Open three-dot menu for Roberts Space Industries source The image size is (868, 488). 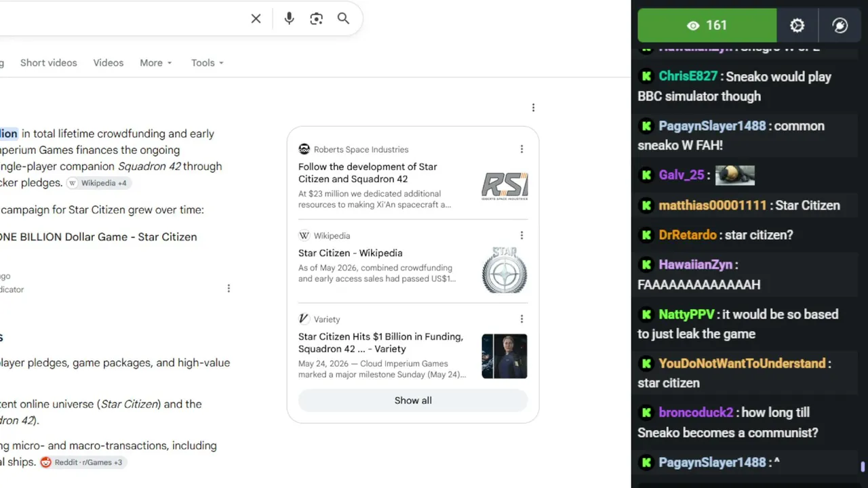[521, 149]
